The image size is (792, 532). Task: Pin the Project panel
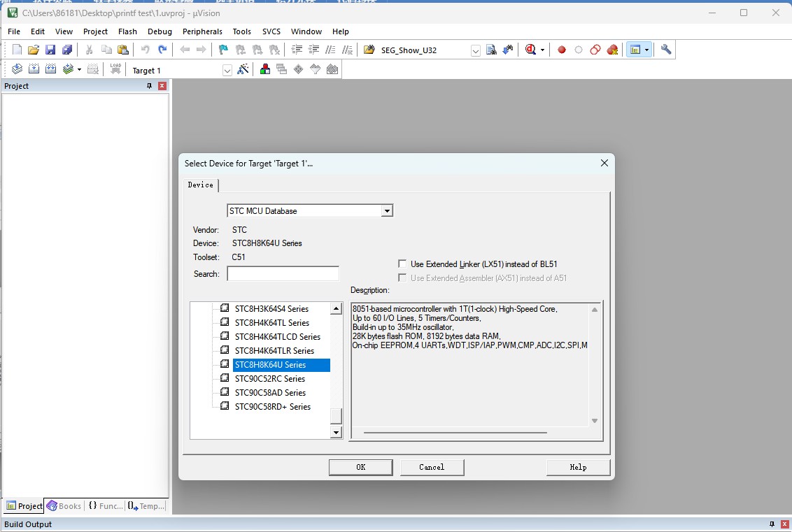point(149,86)
